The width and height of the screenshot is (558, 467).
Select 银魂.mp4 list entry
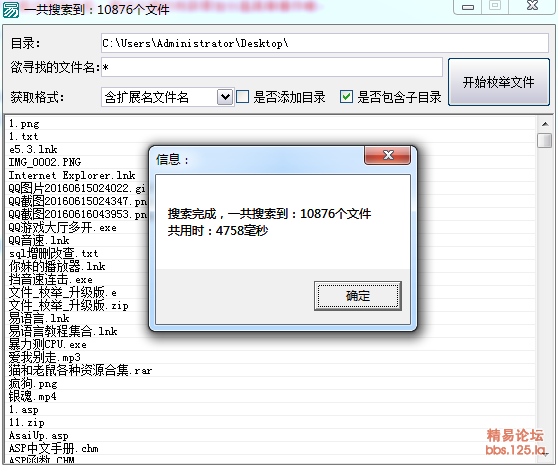(32, 397)
